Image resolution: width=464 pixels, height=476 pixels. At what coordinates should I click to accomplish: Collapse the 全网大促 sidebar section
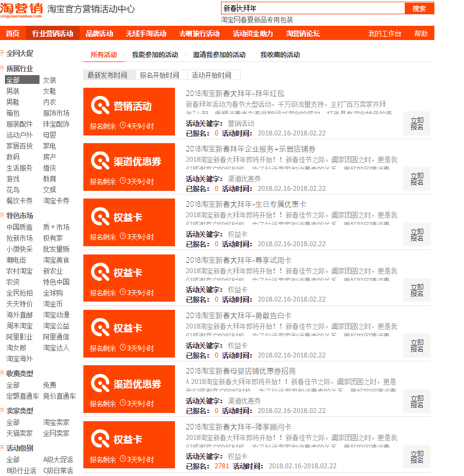pyautogui.click(x=2, y=53)
